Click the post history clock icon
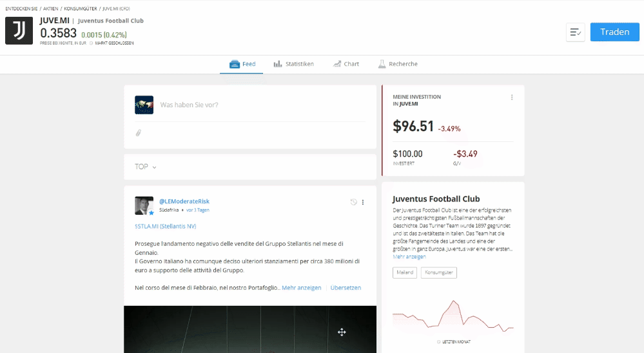The height and width of the screenshot is (353, 644). (x=353, y=202)
